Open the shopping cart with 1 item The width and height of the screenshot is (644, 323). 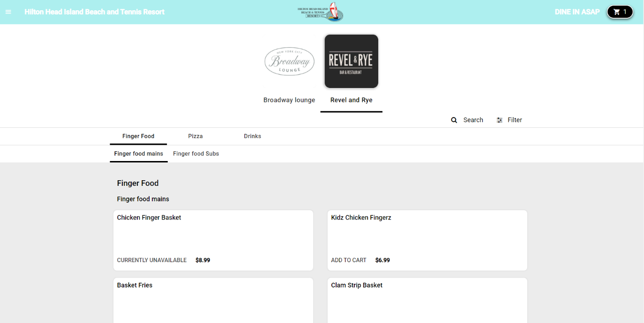(620, 12)
